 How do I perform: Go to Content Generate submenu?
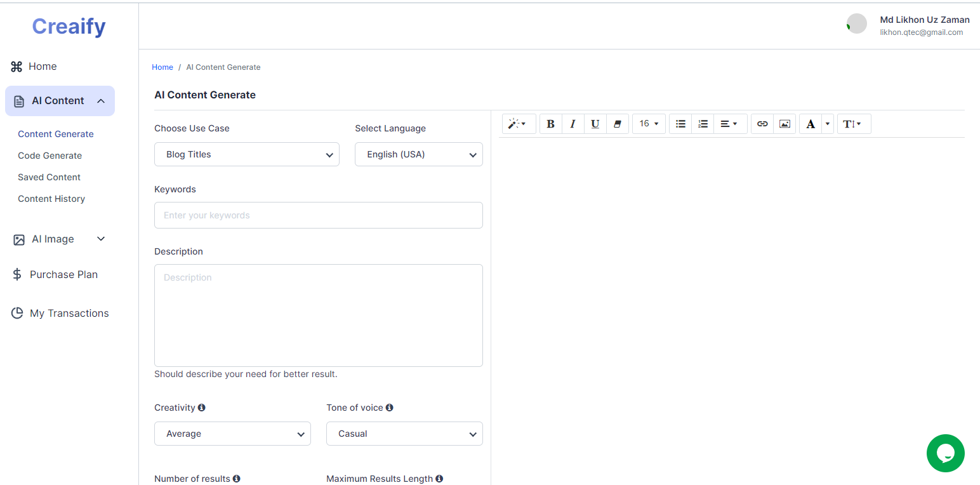(56, 134)
